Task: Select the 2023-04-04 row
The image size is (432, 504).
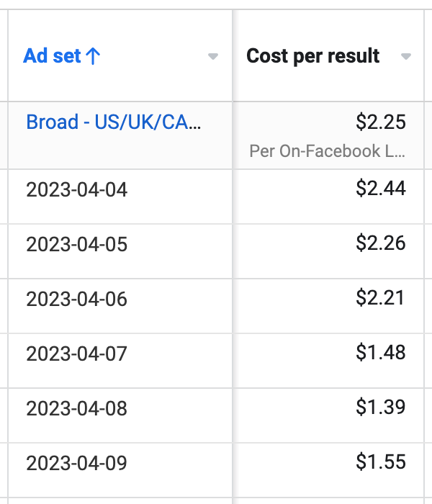Action: [76, 190]
